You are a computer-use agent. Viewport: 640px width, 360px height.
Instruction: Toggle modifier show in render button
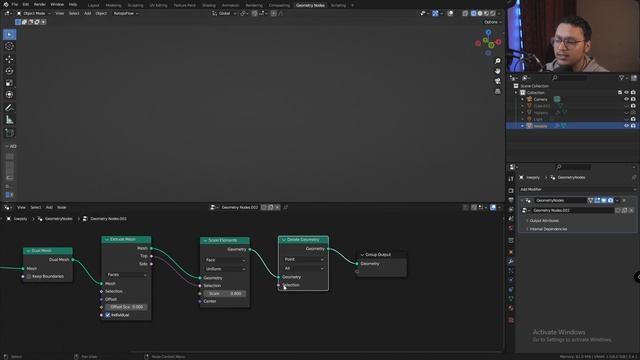pyautogui.click(x=610, y=200)
